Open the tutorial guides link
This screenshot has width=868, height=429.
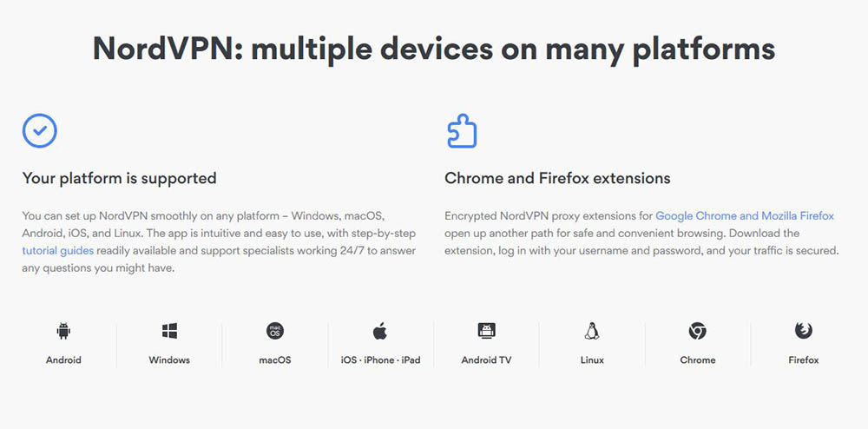click(58, 251)
